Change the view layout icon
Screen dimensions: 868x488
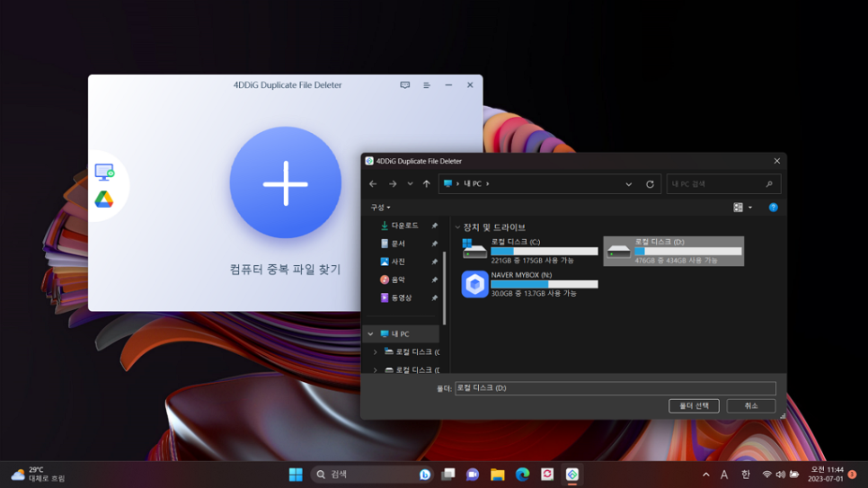738,208
